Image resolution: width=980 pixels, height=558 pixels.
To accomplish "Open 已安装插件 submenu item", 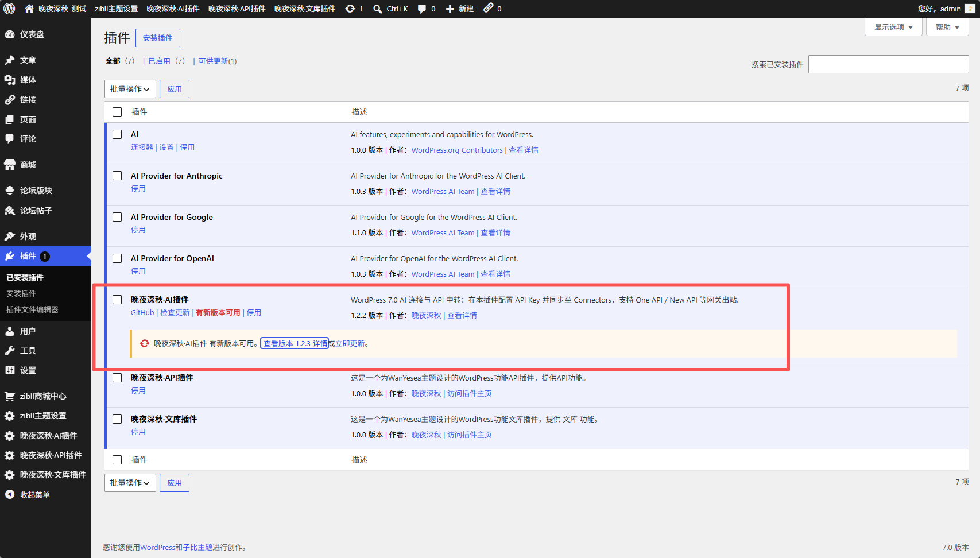I will [x=25, y=277].
